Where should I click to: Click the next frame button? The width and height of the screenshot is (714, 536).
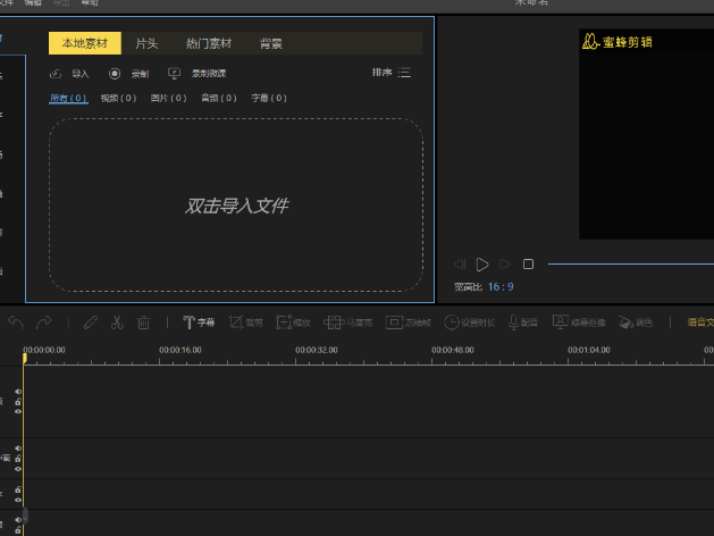pos(505,264)
